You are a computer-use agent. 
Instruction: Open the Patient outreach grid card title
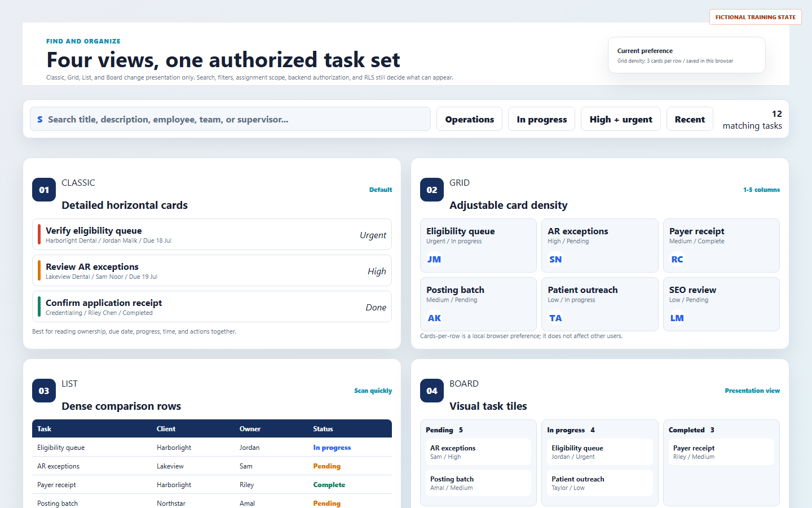click(x=582, y=290)
